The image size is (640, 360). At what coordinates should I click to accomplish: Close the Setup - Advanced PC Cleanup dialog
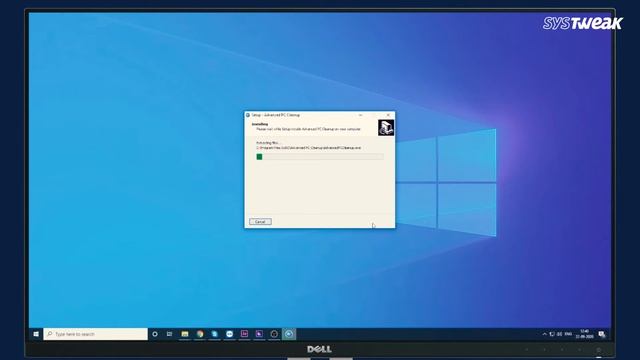[388, 115]
